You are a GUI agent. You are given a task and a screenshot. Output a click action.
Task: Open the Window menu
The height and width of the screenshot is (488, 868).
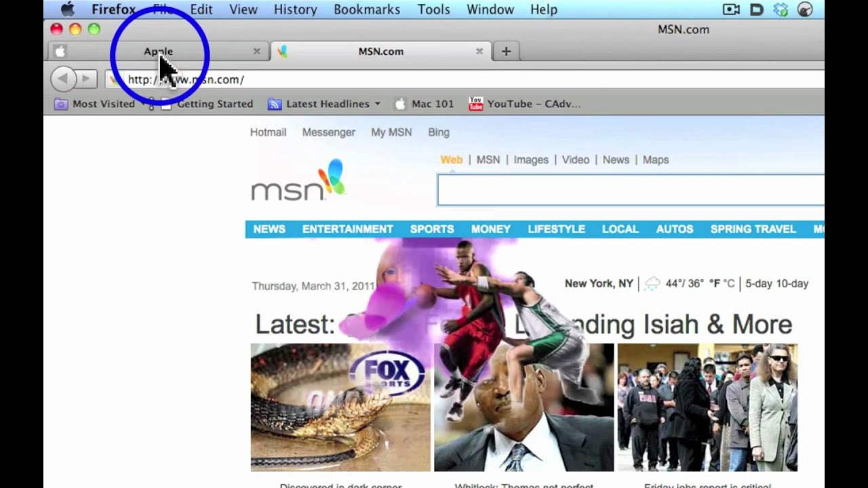490,9
